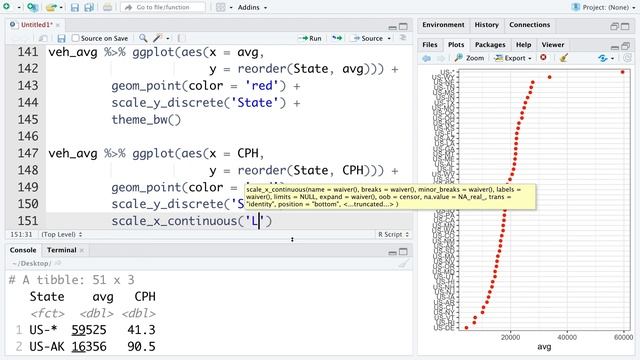Click the New Project icon
This screenshot has width=640, height=360.
coord(33,7)
